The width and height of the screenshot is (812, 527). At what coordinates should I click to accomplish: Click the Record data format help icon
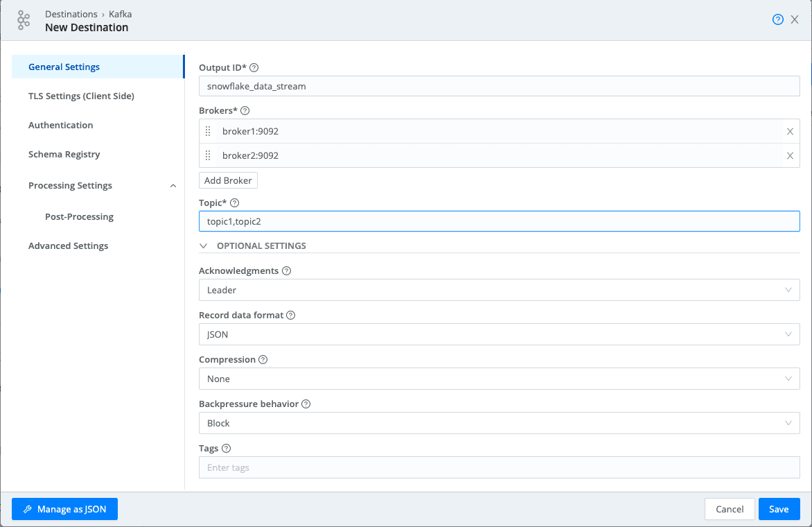coord(291,316)
